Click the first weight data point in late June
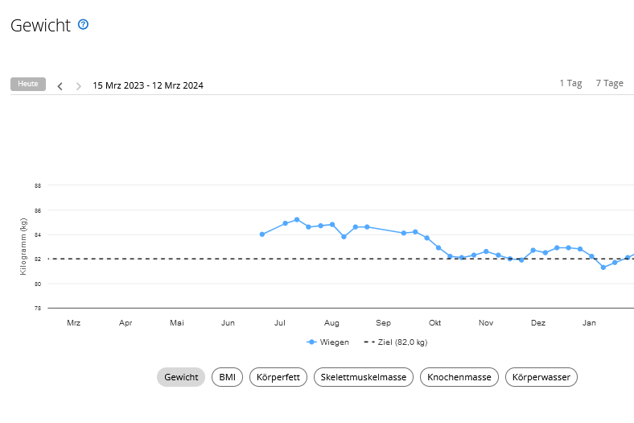Screen dimensions: 634x423 [x=262, y=234]
